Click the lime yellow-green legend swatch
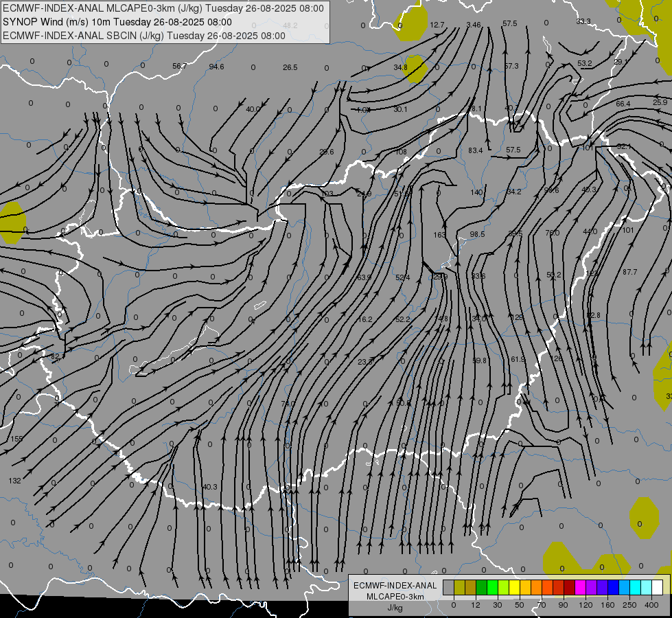672x618 pixels. click(x=504, y=587)
